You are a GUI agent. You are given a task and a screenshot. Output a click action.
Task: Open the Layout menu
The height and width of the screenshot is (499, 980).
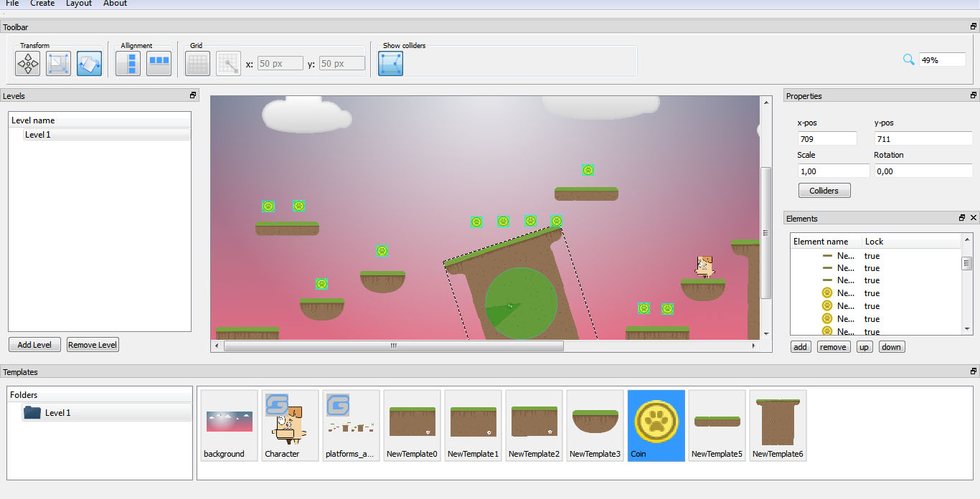79,4
